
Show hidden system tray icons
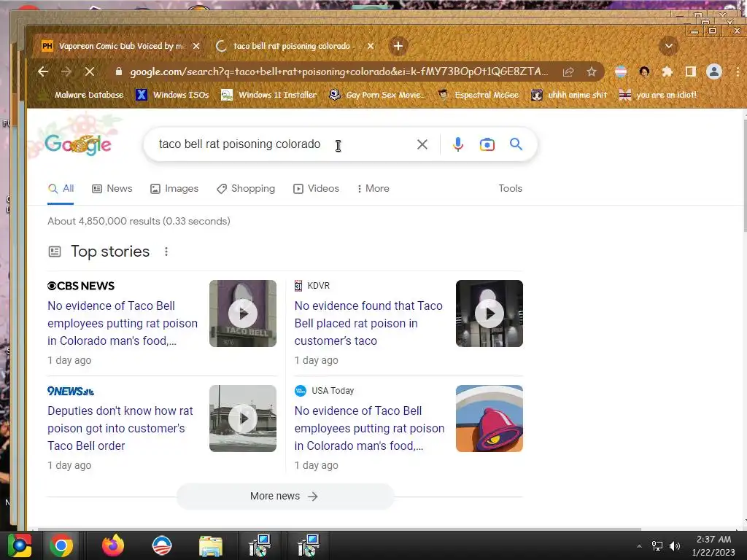click(x=639, y=546)
